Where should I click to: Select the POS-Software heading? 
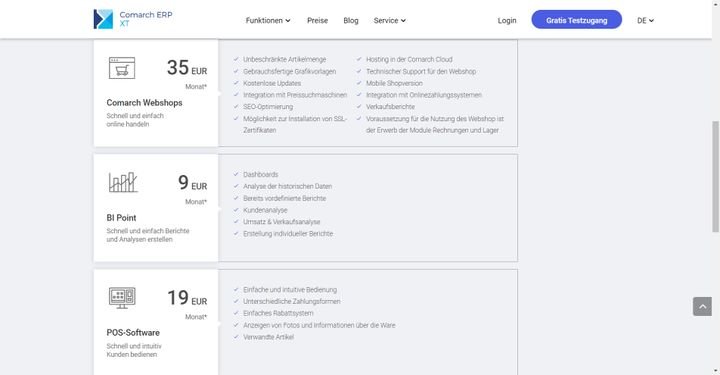click(x=133, y=333)
